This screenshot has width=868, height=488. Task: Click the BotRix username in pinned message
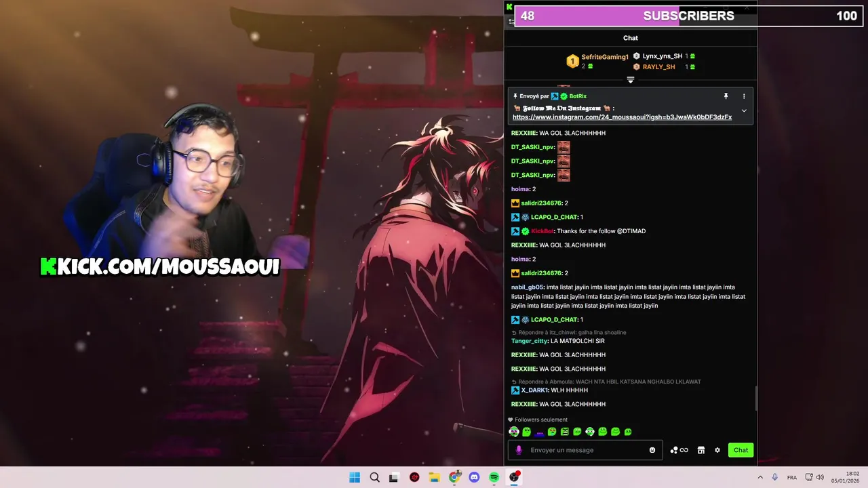tap(578, 96)
